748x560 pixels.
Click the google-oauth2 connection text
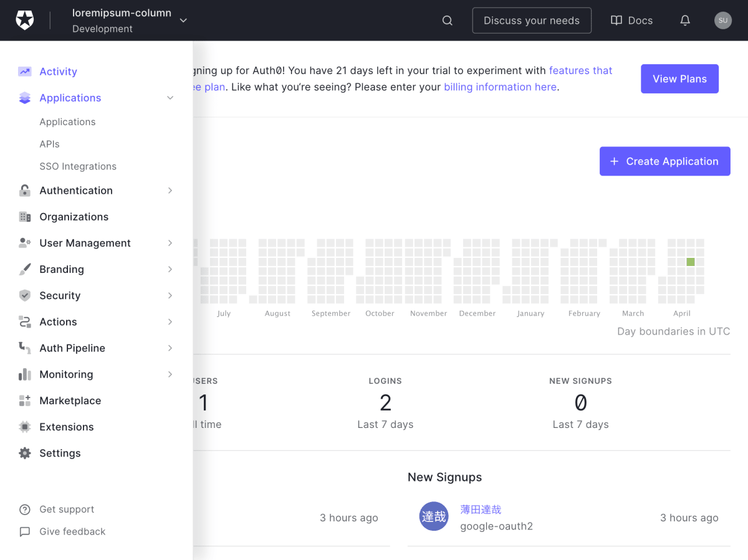point(496,526)
